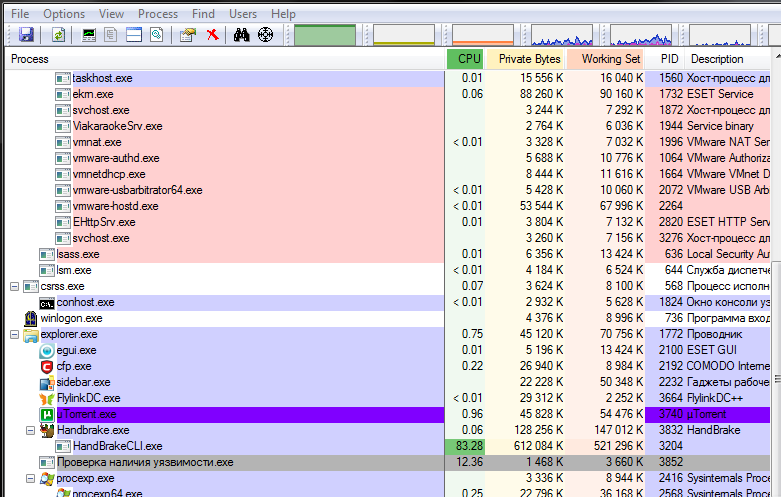Sort by the Working Set column header
The width and height of the screenshot is (781, 497).
[610, 59]
